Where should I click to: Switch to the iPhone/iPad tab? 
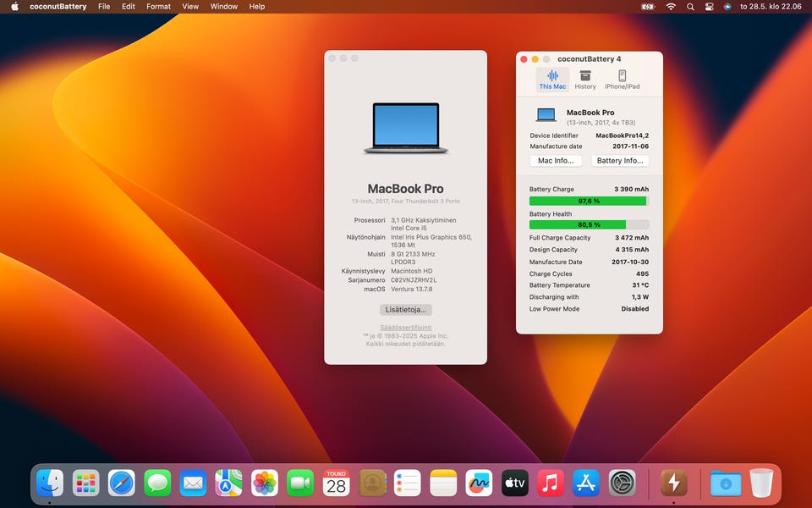[x=622, y=80]
